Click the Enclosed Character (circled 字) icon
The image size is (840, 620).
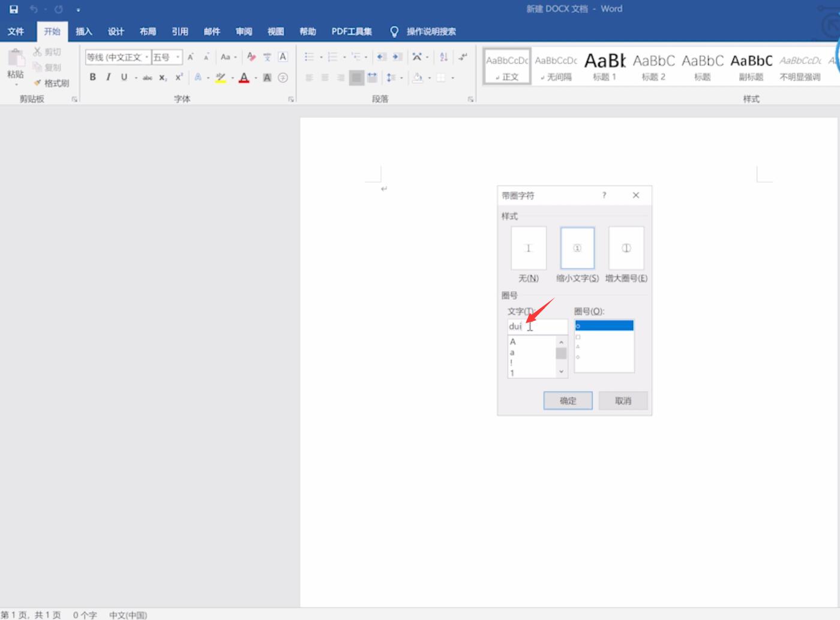[283, 77]
